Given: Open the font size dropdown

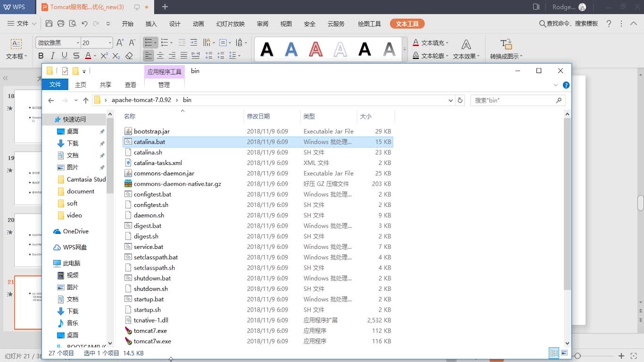Looking at the screenshot, I should coord(110,43).
